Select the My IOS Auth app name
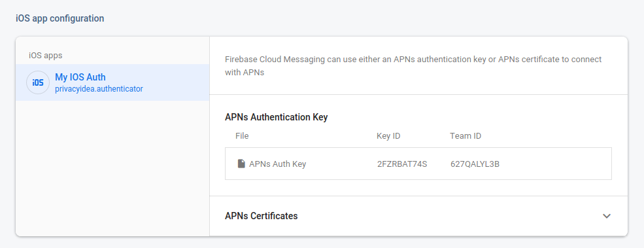The height and width of the screenshot is (248, 644). (x=80, y=77)
